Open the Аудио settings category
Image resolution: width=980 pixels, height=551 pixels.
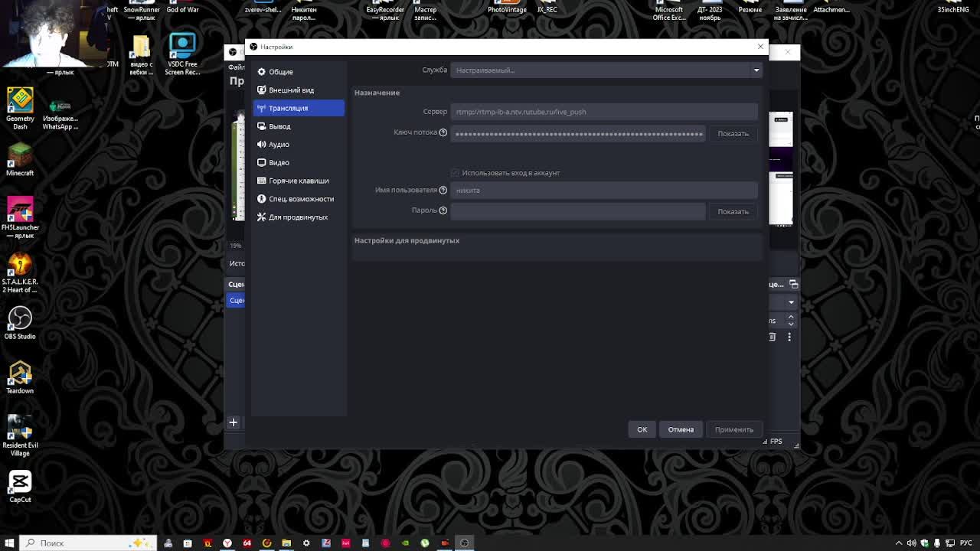point(299,145)
